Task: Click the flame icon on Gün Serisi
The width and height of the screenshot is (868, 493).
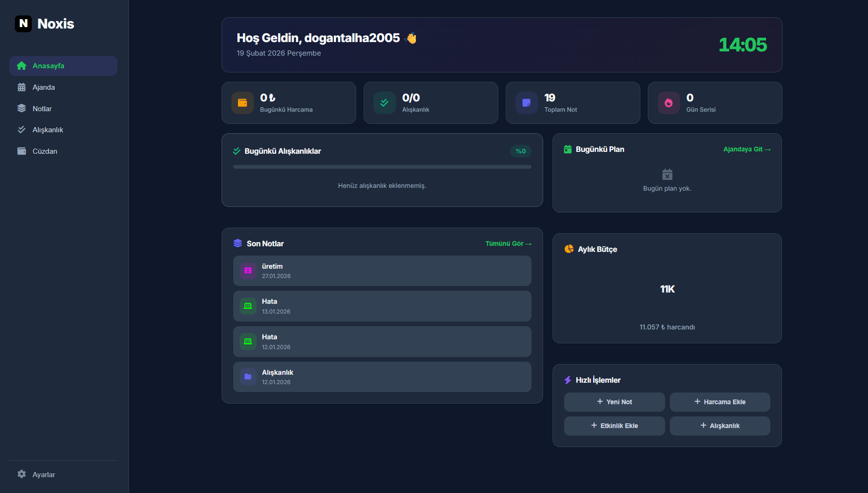Action: (x=668, y=103)
